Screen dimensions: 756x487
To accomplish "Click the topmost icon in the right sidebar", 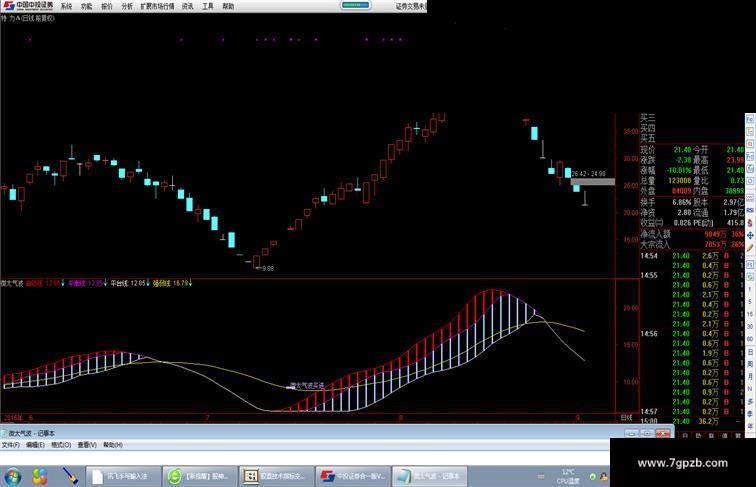I will (x=750, y=118).
